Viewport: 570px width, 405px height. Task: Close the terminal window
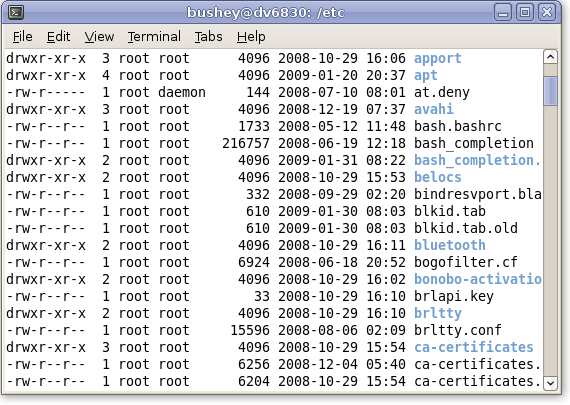click(547, 12)
